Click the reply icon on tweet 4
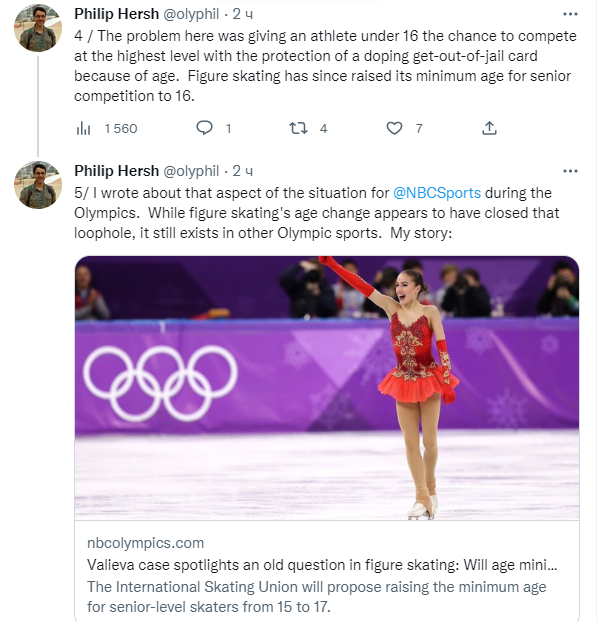610x622 pixels. pyautogui.click(x=204, y=128)
